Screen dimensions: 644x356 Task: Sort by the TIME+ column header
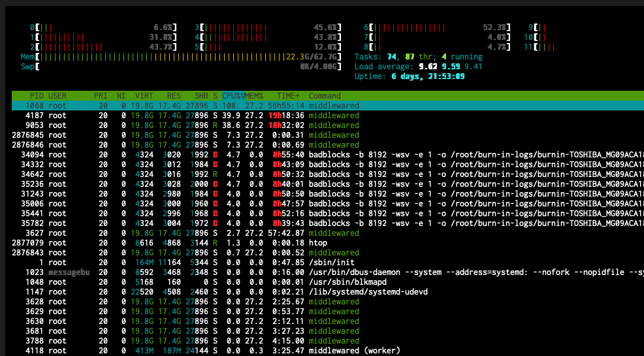[x=288, y=95]
